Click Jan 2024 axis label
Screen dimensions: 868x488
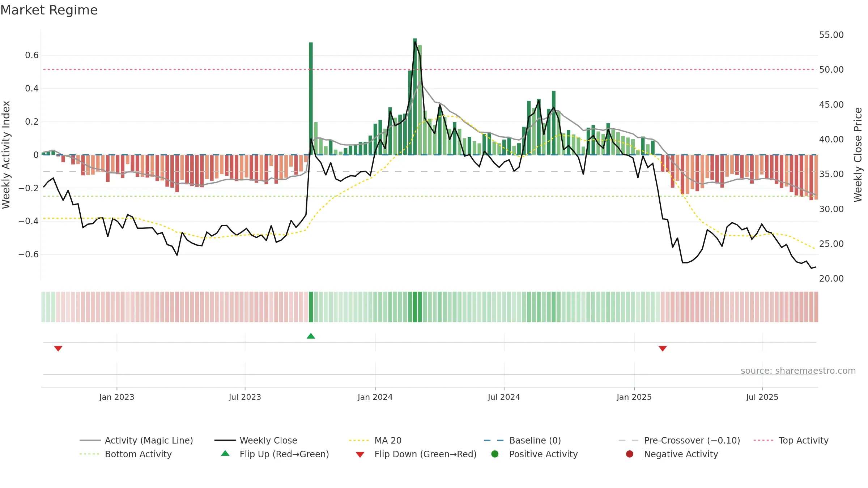375,397
